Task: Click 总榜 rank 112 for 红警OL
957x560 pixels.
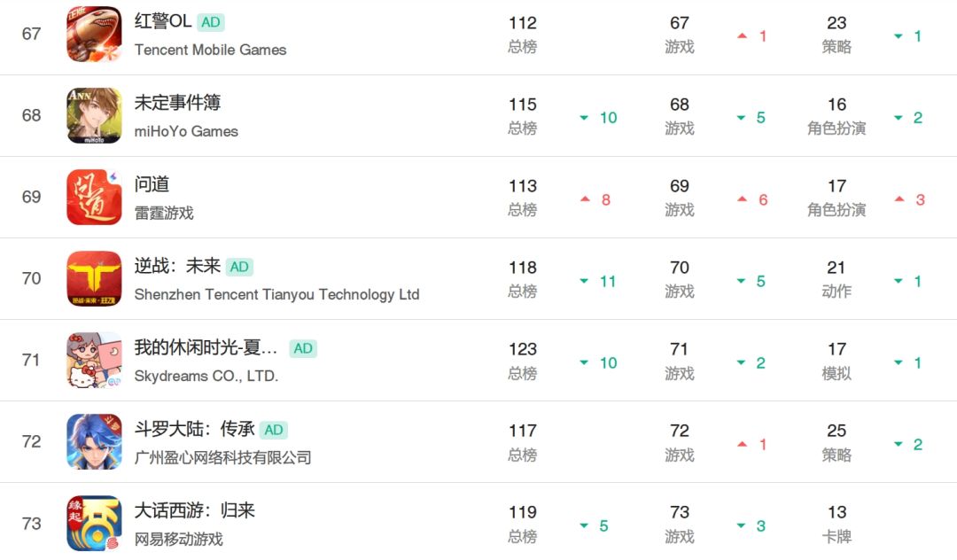Action: coord(523,35)
